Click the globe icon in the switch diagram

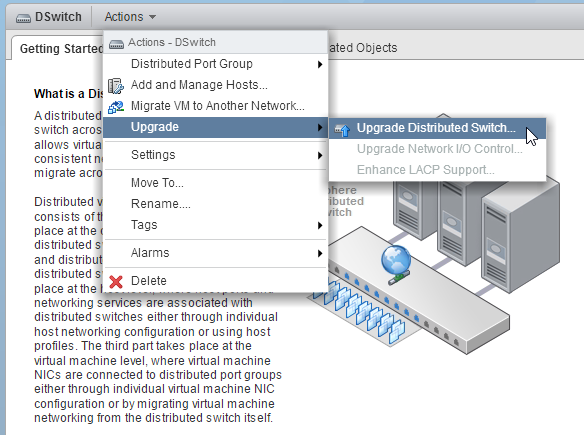396,260
